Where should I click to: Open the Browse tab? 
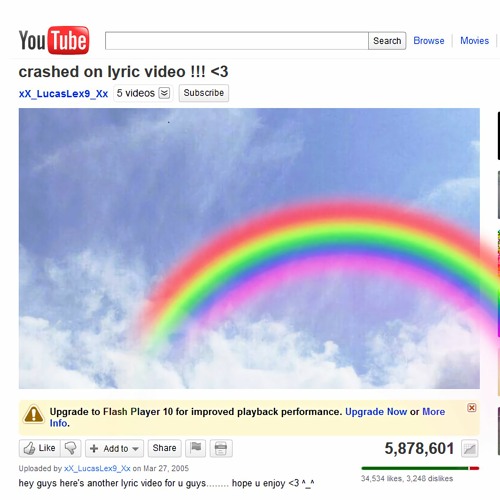point(429,41)
